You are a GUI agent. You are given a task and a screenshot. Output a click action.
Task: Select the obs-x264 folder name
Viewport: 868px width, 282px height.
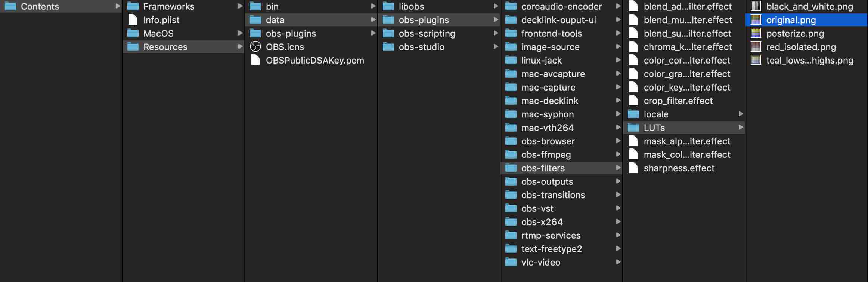(542, 222)
